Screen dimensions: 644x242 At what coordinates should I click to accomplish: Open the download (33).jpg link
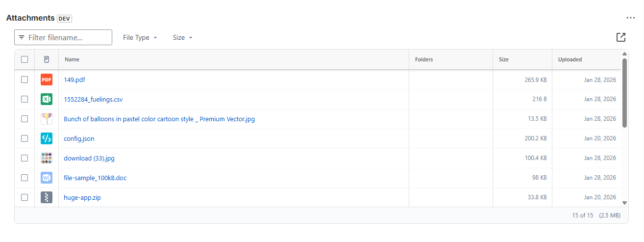(89, 158)
